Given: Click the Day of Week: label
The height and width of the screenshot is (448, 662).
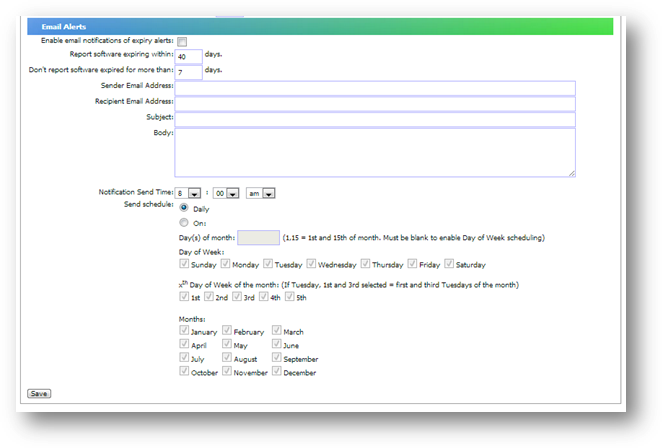Looking at the screenshot, I should coord(201,252).
